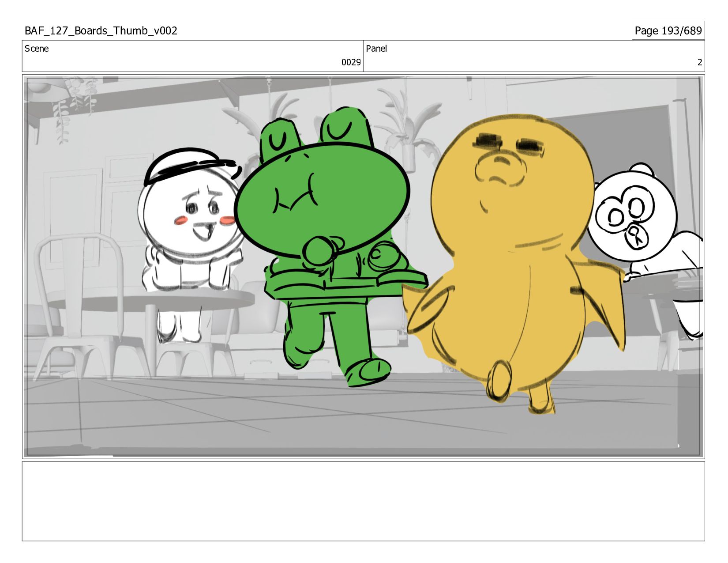
Task: Click the Scene label
Action: pos(37,49)
